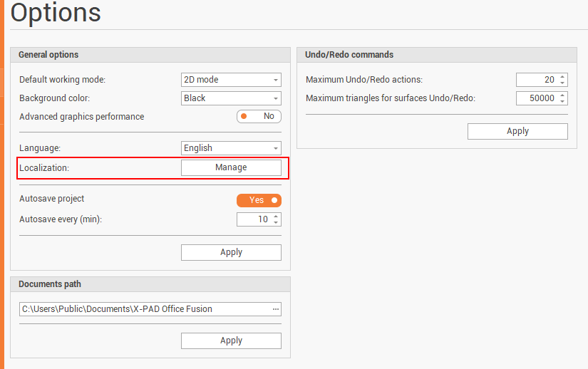Click the maximum triangles value field
This screenshot has height=369, width=588.
(537, 98)
